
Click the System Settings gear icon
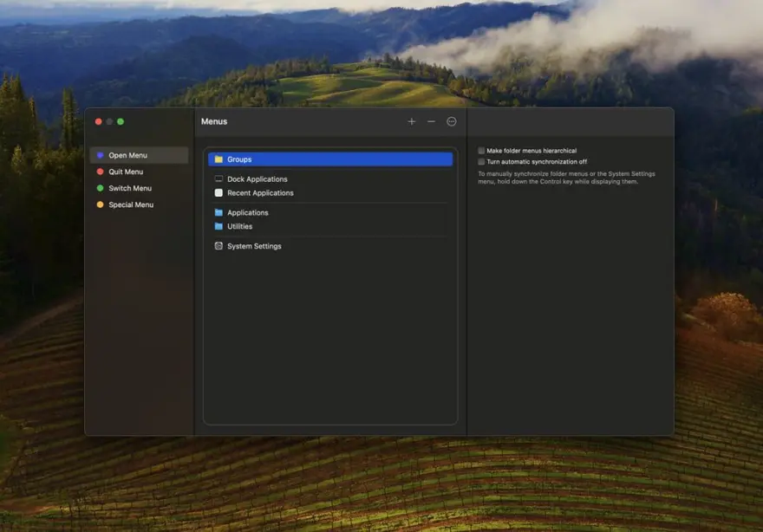219,246
